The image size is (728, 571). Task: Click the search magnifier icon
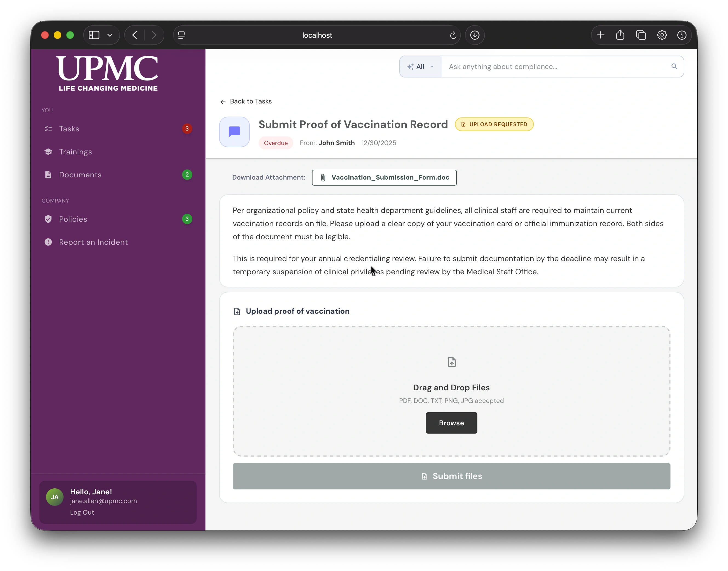pos(674,67)
